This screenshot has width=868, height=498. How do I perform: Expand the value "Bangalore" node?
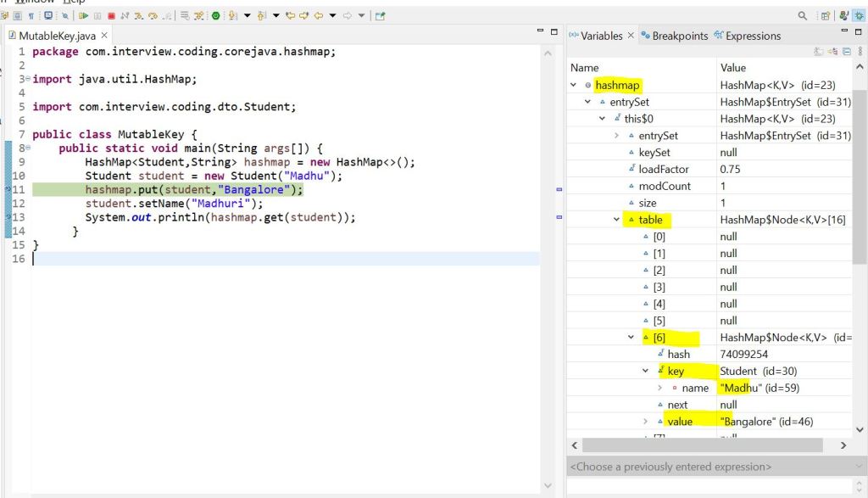pos(645,422)
